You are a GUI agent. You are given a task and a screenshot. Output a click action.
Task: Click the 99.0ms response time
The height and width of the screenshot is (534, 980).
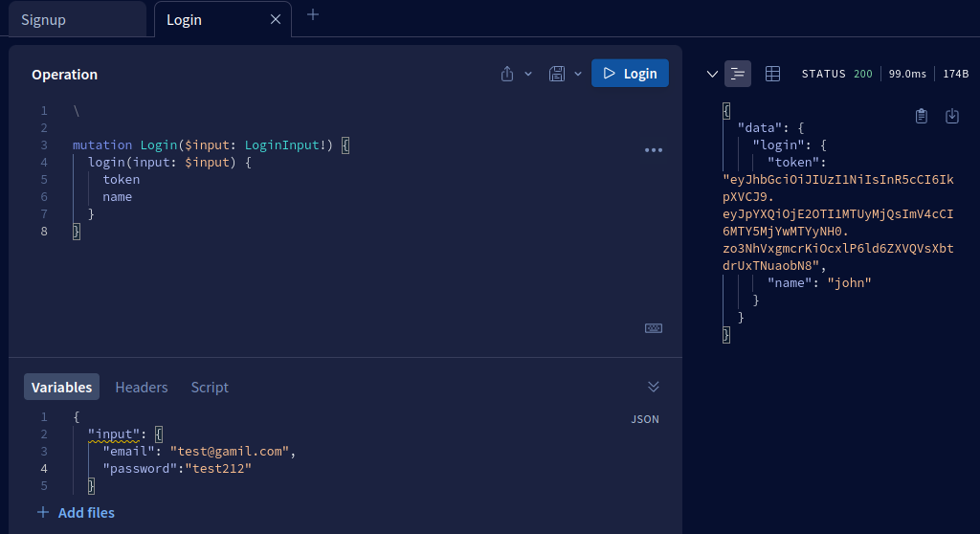click(x=907, y=74)
